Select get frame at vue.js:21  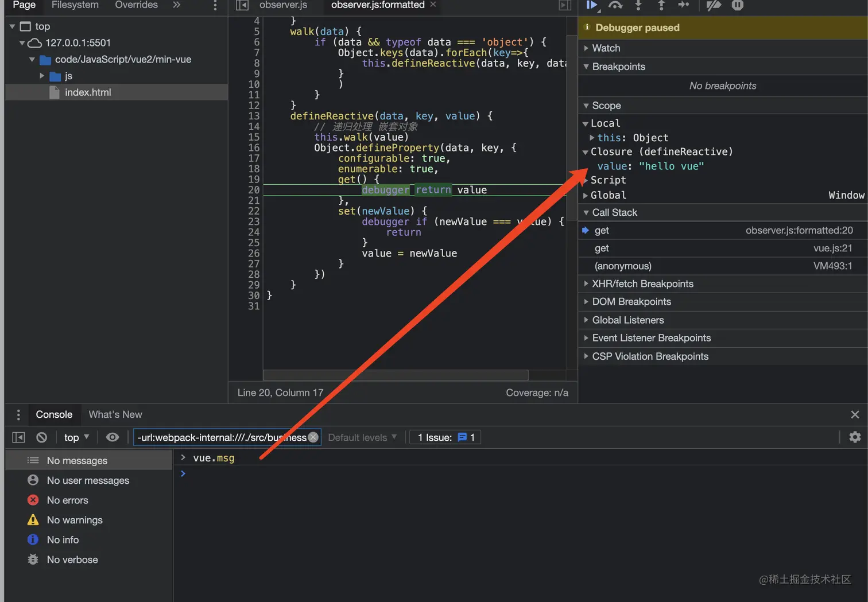pyautogui.click(x=723, y=248)
